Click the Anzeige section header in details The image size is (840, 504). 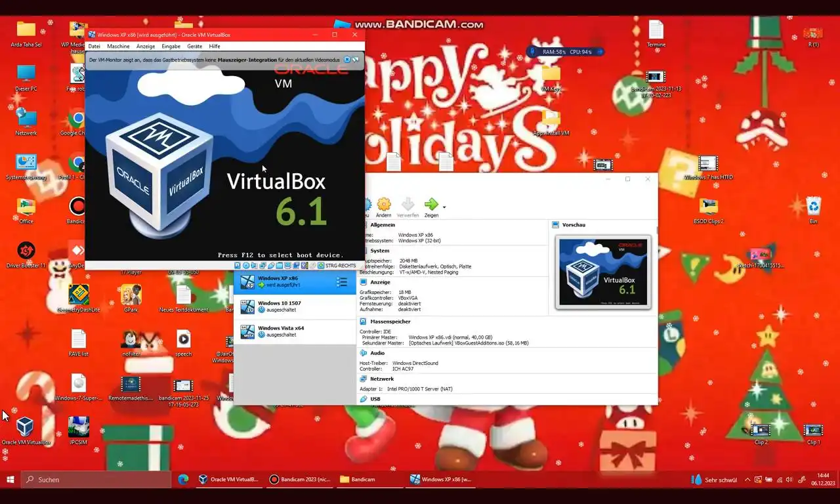(380, 282)
